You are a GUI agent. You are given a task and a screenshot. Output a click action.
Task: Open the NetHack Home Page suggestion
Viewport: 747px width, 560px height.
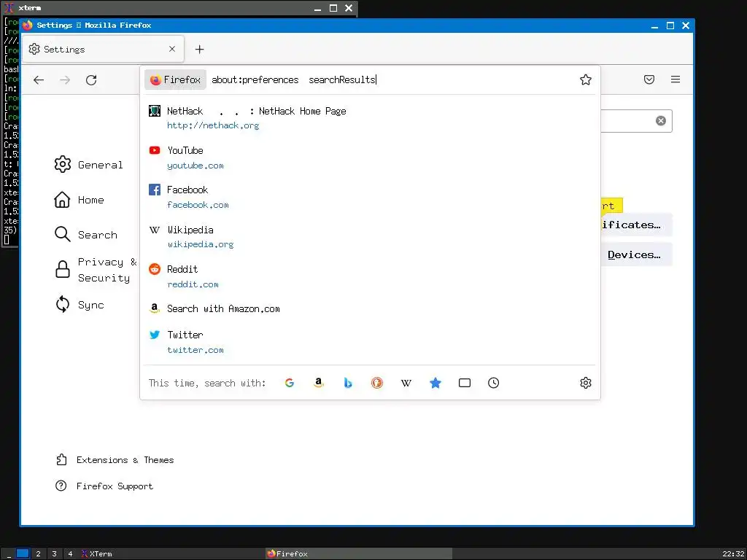(369, 118)
